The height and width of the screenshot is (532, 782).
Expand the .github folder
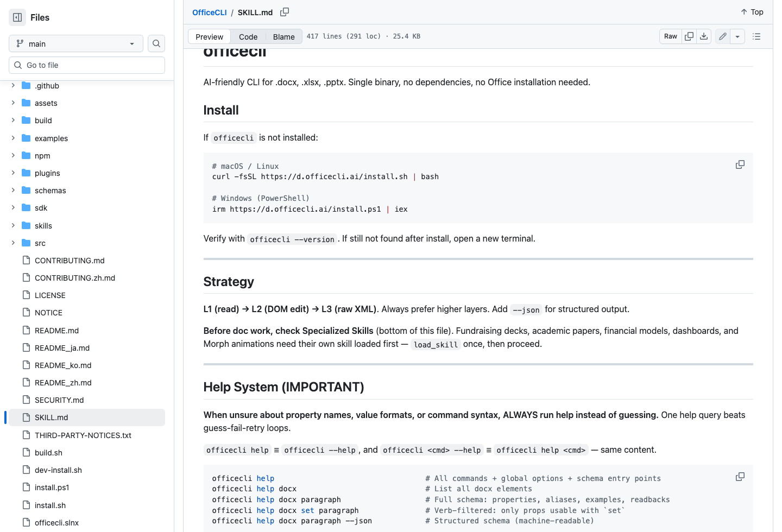pyautogui.click(x=13, y=86)
